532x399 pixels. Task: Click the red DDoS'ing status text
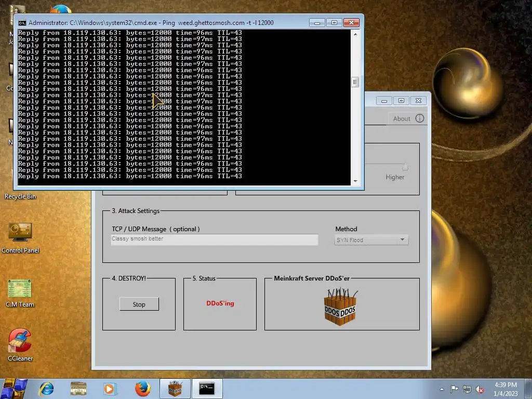tap(220, 303)
